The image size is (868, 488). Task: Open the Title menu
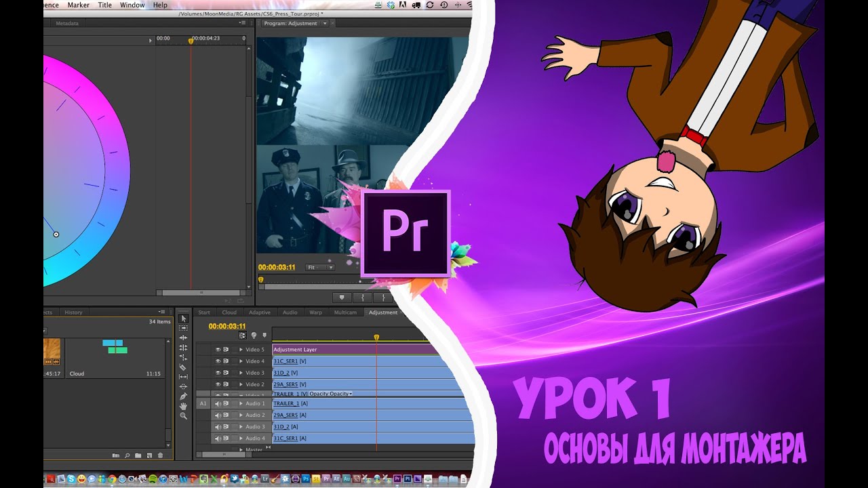pos(105,5)
